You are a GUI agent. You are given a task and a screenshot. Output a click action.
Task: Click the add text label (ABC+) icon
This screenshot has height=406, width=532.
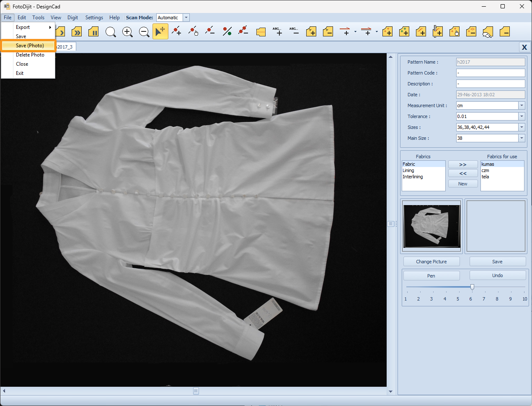click(x=277, y=31)
